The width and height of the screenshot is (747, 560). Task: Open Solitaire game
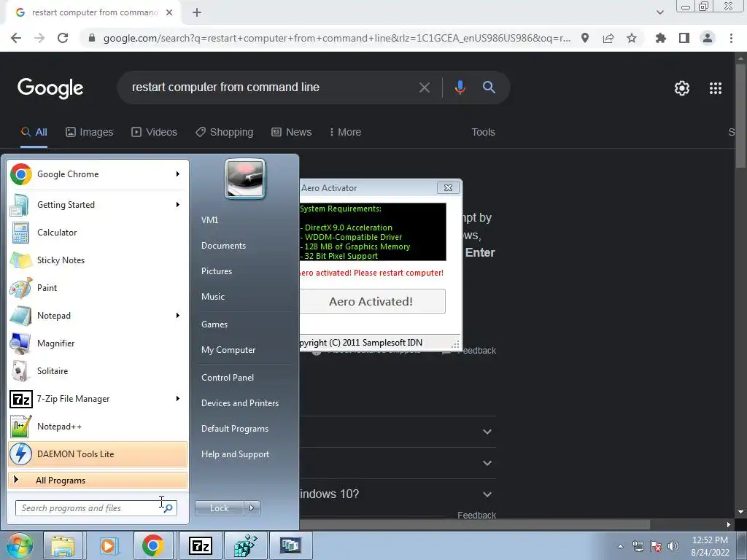[x=98, y=370]
